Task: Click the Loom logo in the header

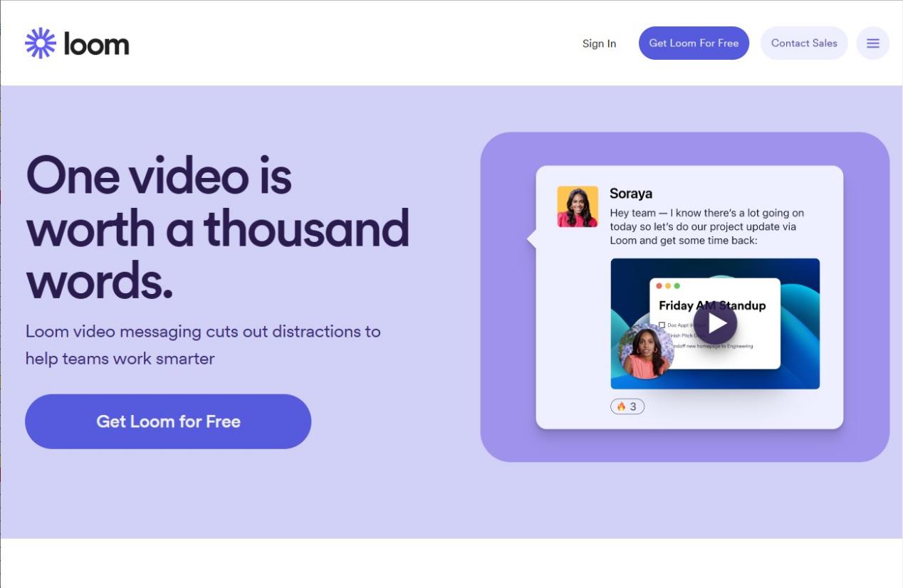Action: click(77, 43)
